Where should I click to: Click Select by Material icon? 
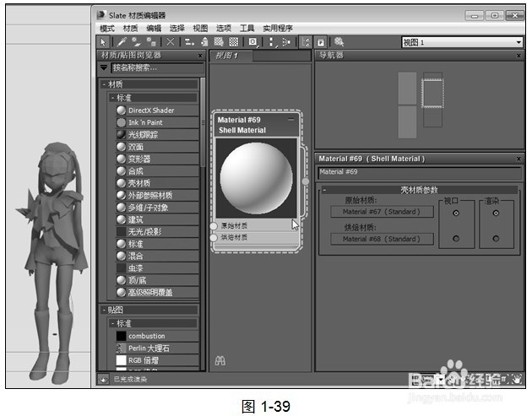339,42
